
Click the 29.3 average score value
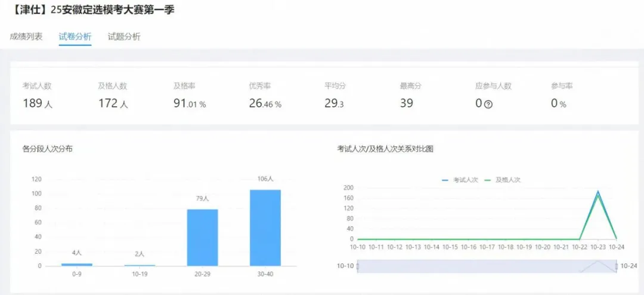point(335,103)
